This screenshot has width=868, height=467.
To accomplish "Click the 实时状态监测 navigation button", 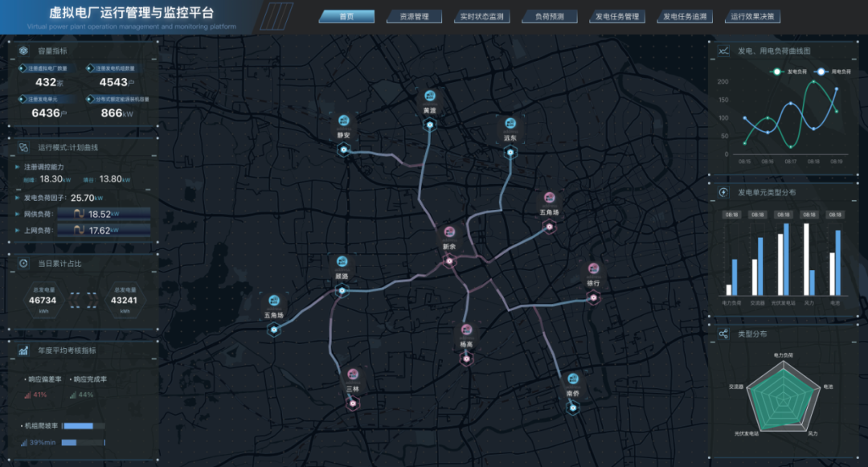I will click(481, 17).
